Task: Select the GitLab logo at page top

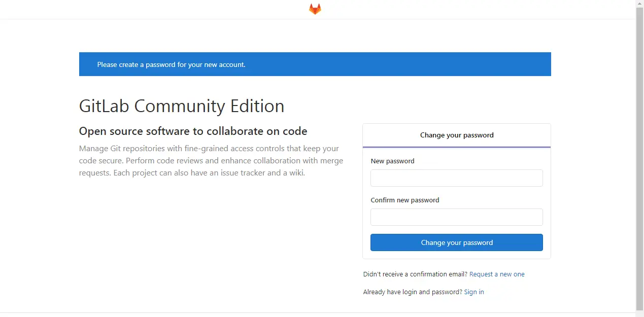Action: (x=315, y=9)
